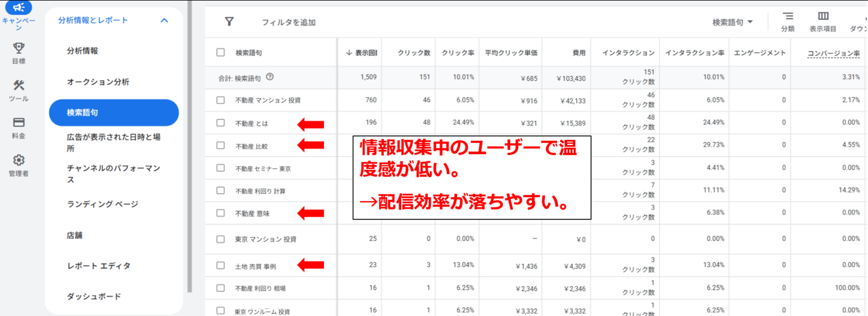Select オークション分析 in the sidebar
This screenshot has height=316, width=868.
[x=98, y=82]
